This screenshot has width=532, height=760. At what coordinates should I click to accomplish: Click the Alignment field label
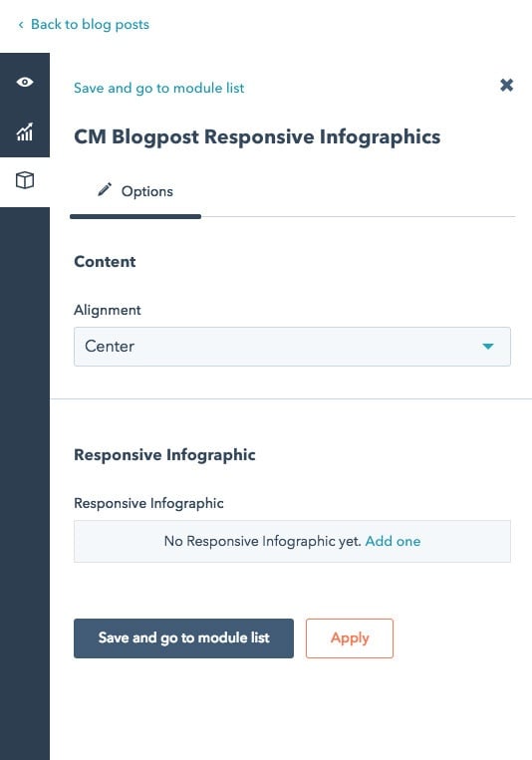[x=108, y=310]
